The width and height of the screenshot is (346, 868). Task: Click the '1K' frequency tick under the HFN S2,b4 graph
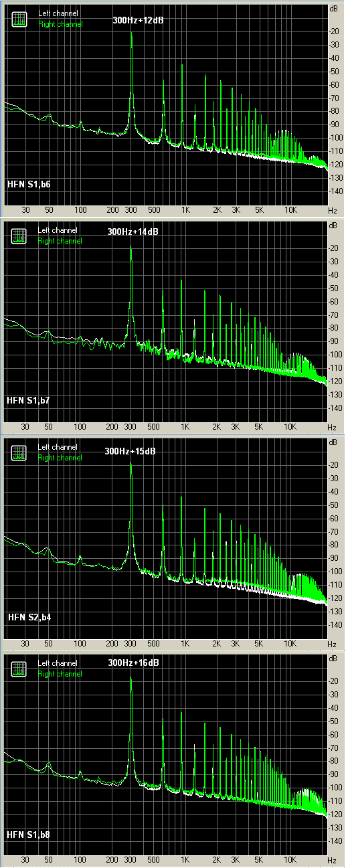point(185,644)
